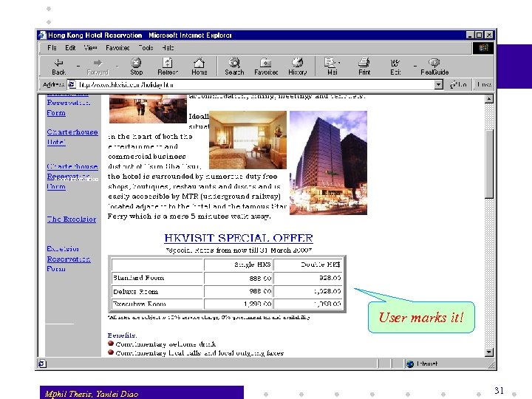
Task: Click the HKVISIT SPECIAL OFFER heading link
Action: pos(239,238)
